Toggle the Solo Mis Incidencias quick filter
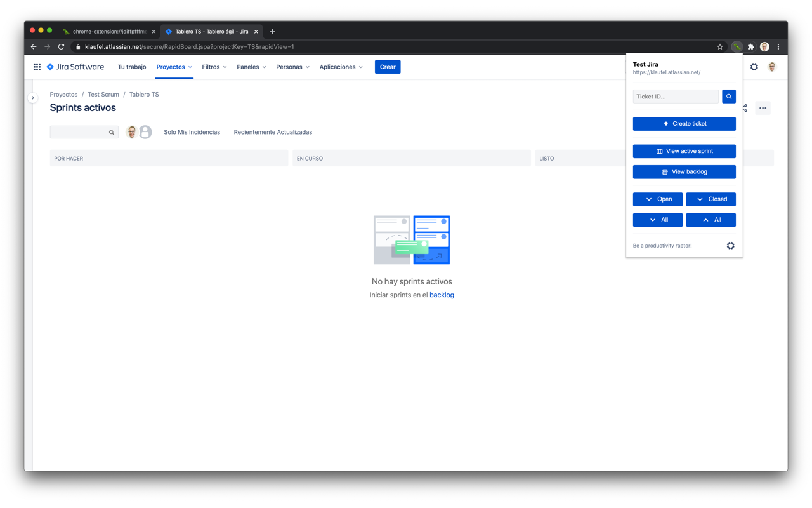812x508 pixels. [x=192, y=132]
